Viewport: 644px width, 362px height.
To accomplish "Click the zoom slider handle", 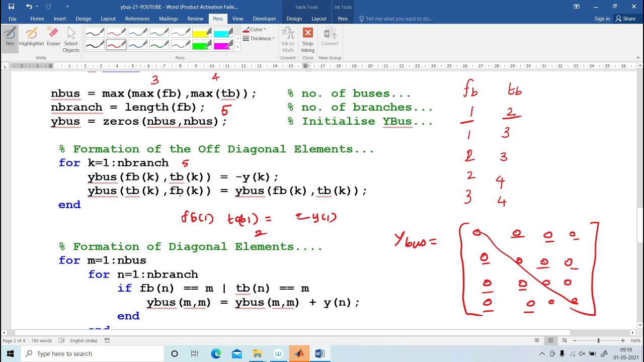I will (x=599, y=340).
